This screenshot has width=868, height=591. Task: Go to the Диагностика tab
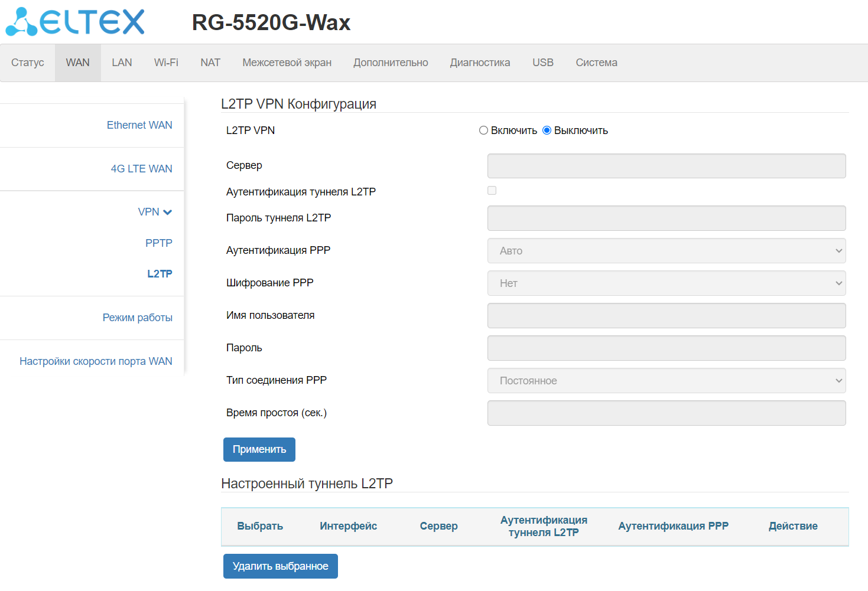point(480,63)
